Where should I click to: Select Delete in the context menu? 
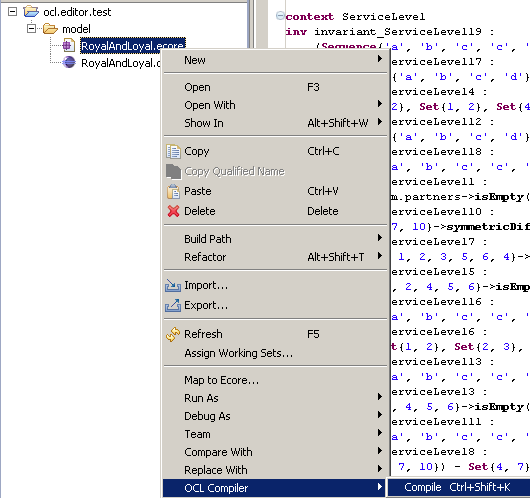click(275, 211)
